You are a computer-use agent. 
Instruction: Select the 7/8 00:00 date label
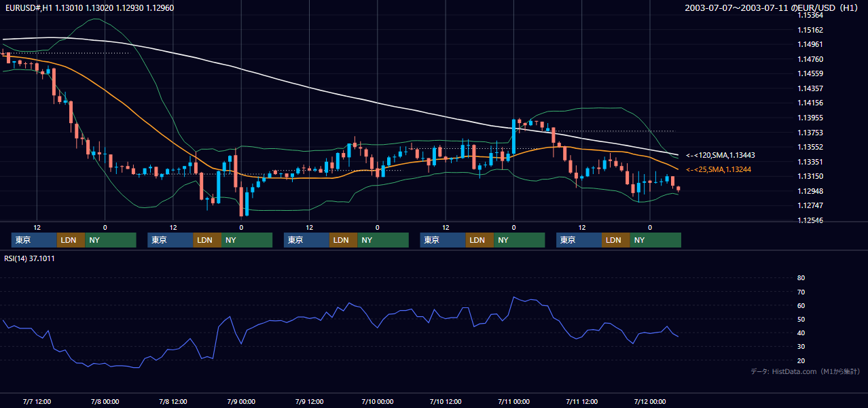pos(105,401)
